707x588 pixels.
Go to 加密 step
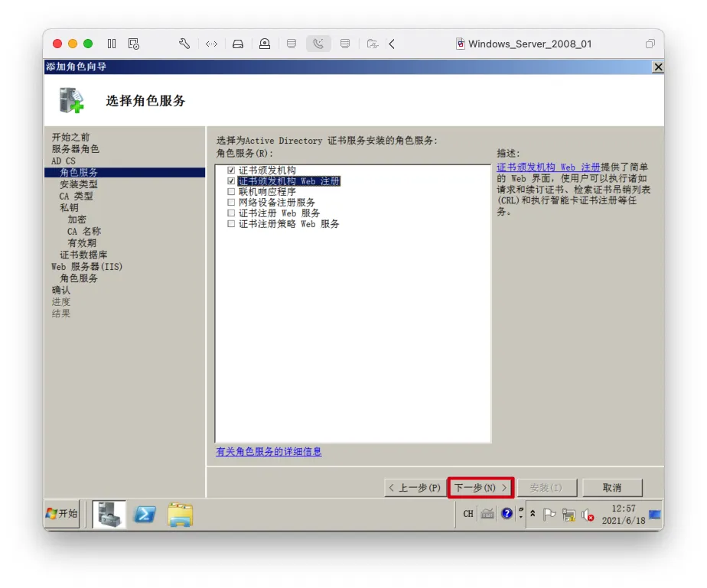point(77,219)
